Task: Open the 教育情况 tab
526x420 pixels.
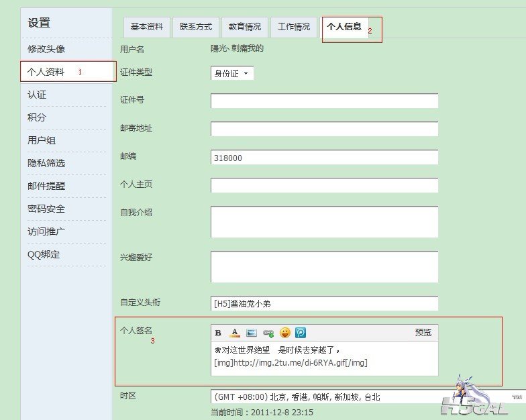Action: 244,28
